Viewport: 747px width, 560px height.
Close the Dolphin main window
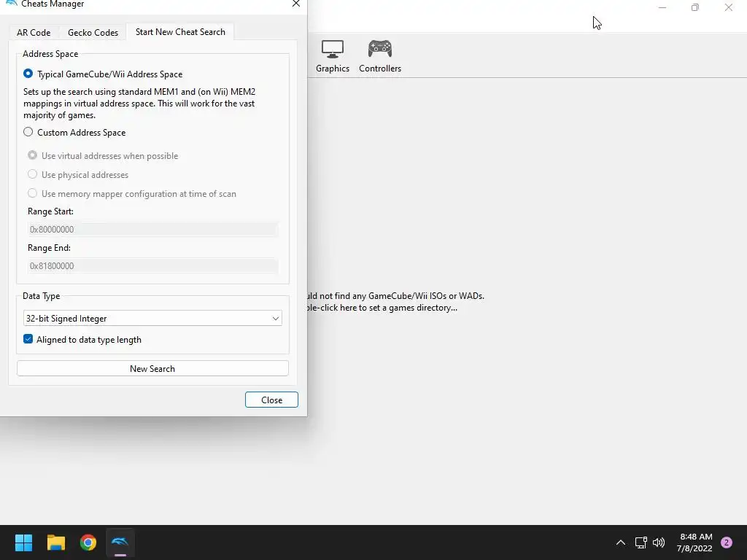729,7
